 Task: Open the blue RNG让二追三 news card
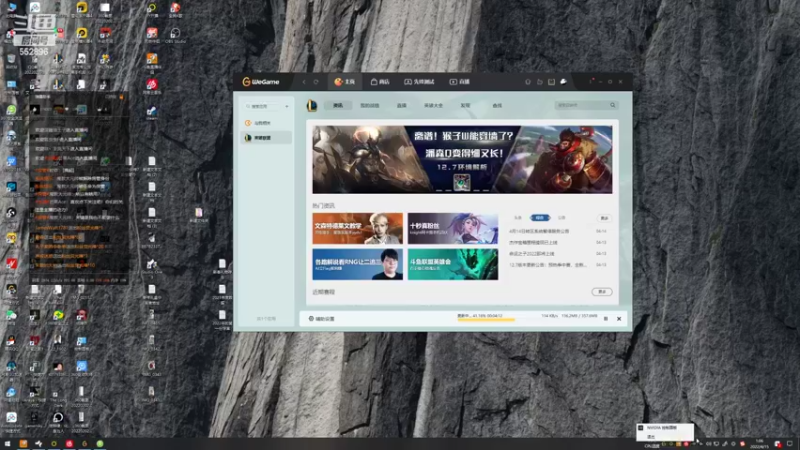tap(358, 264)
